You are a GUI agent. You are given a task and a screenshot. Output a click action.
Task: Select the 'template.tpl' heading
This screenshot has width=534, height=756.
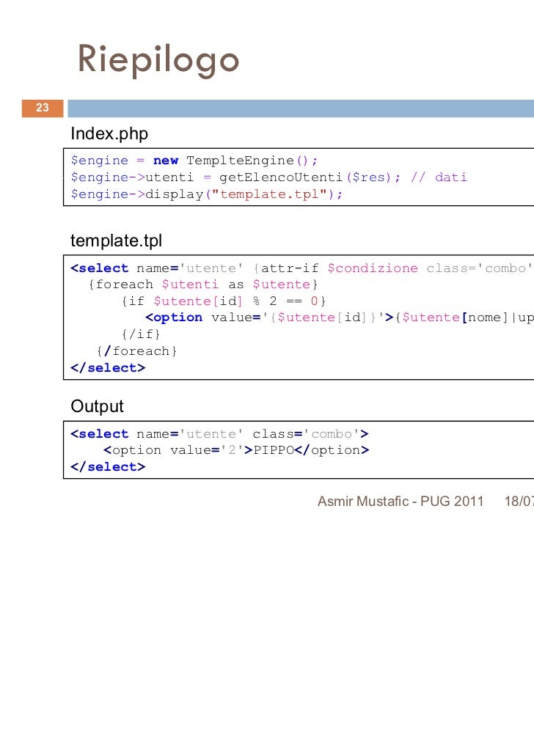click(116, 240)
